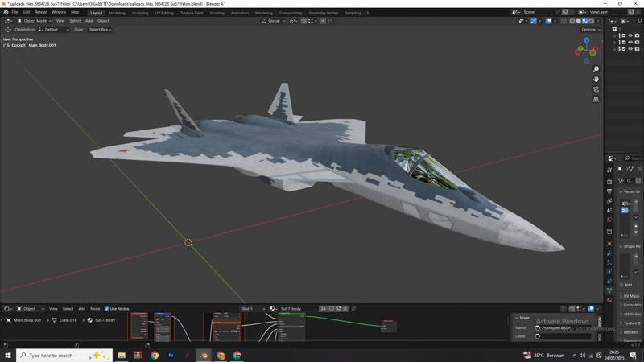Collapse Vertex Groups panel
The image size is (644, 362).
630,191
